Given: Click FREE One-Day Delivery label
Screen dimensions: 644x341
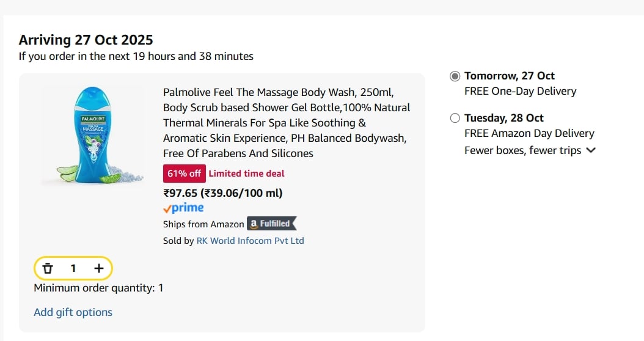Looking at the screenshot, I should click(x=520, y=91).
